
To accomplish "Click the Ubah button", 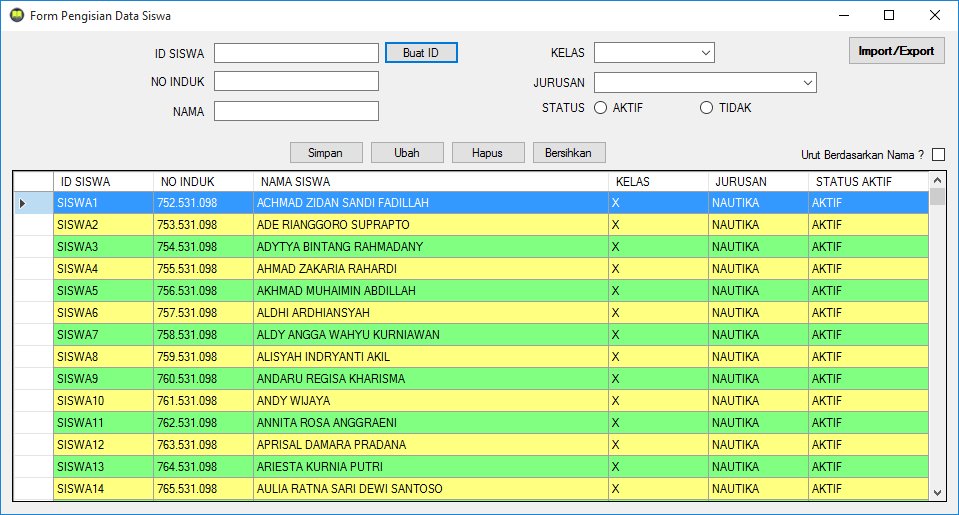I will [407, 153].
